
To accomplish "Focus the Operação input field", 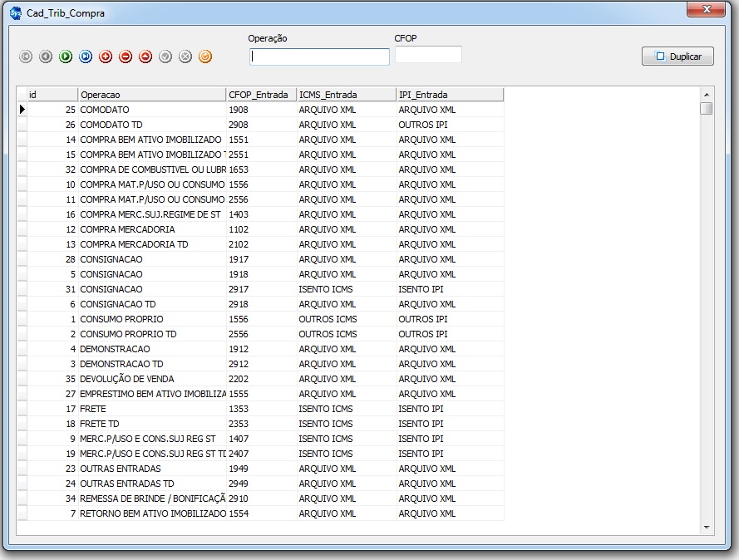I will pyautogui.click(x=319, y=56).
